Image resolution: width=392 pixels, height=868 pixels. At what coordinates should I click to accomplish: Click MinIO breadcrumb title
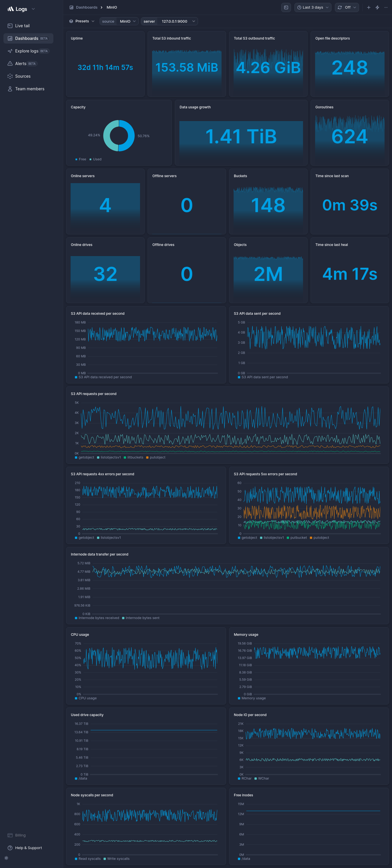point(112,7)
